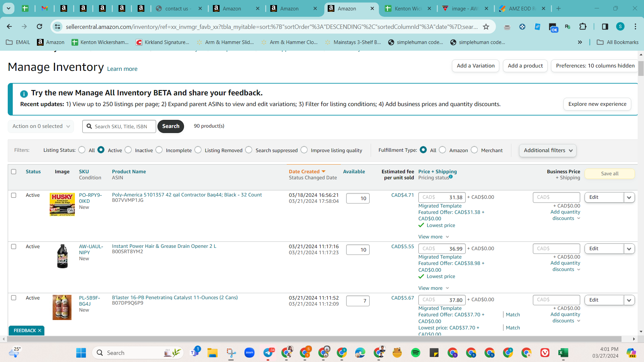Switch to the AMZ EOD tab
The height and width of the screenshot is (362, 644).
tap(522, 8)
